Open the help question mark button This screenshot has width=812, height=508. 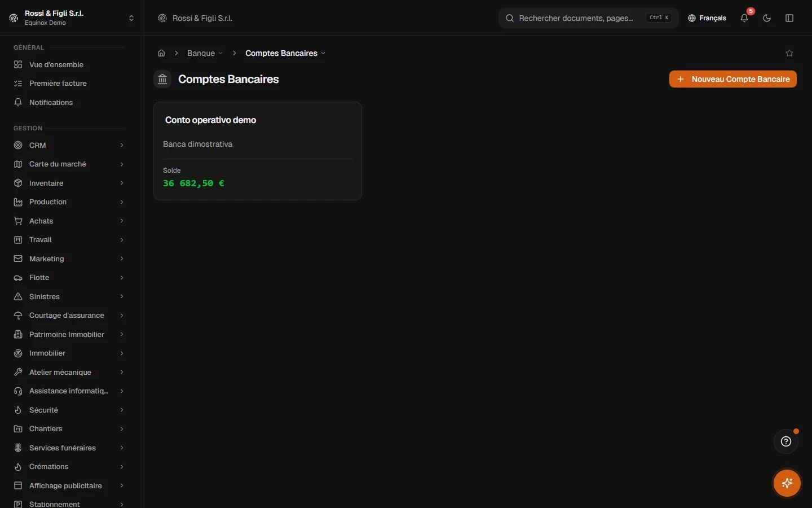[786, 441]
